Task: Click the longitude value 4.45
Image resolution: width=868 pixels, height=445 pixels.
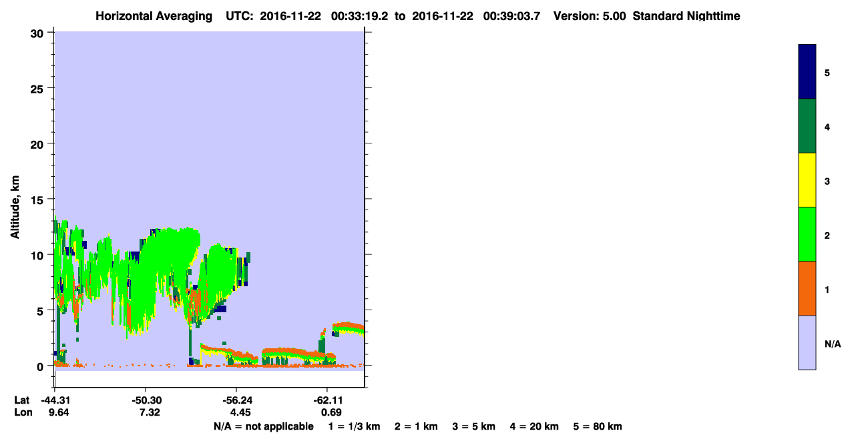Action: (x=240, y=412)
